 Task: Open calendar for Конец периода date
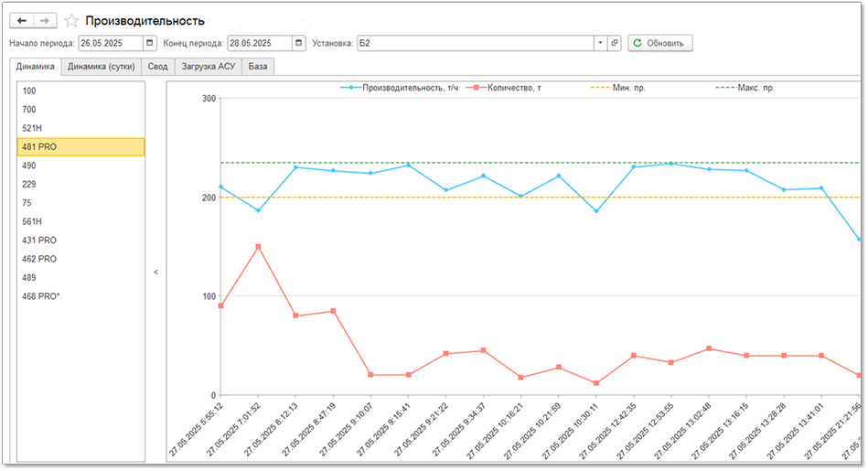(x=299, y=43)
